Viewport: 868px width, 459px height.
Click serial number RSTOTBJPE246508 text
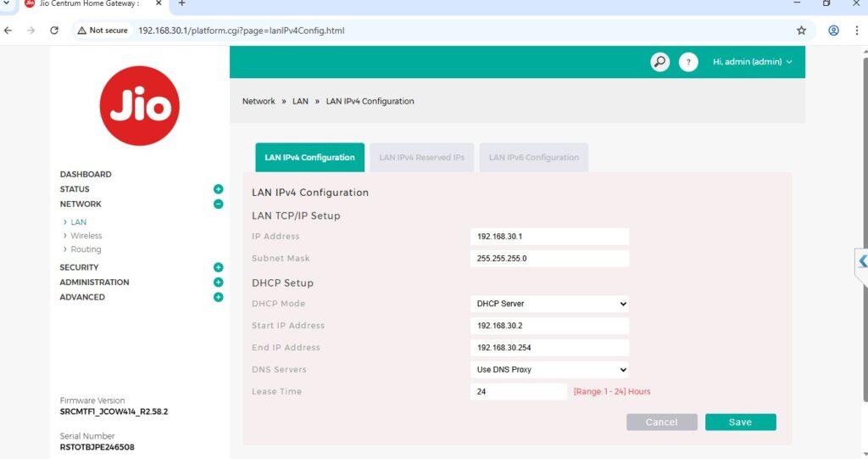pos(97,447)
